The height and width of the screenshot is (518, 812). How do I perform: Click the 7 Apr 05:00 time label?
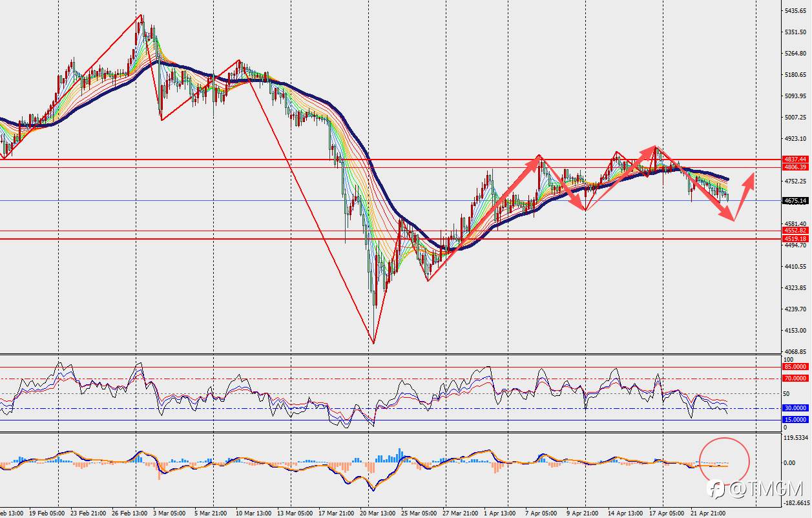coord(541,513)
